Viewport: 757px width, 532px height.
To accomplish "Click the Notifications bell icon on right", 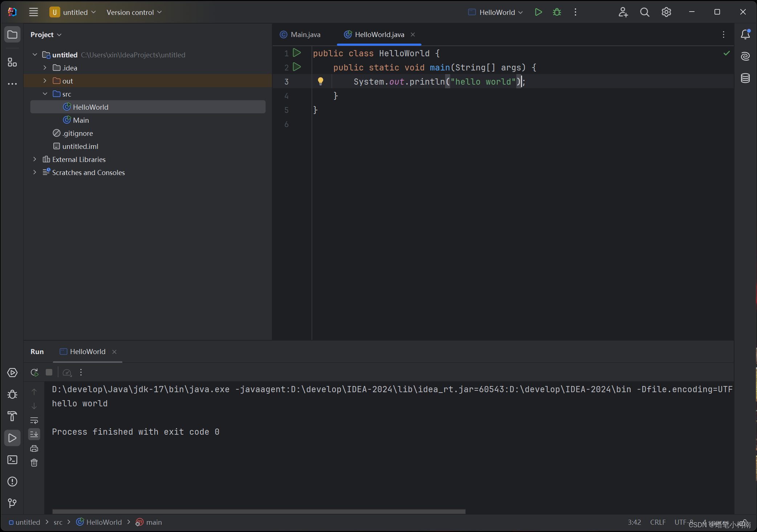I will pos(745,34).
